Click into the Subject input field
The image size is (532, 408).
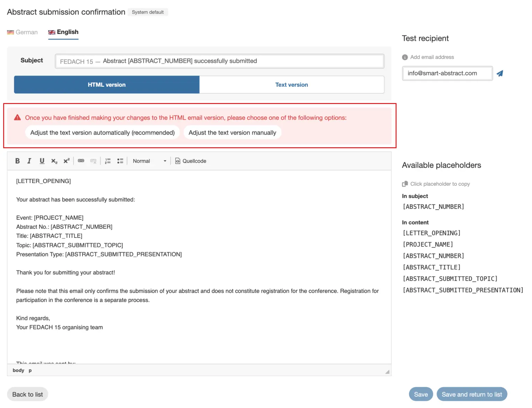[220, 61]
